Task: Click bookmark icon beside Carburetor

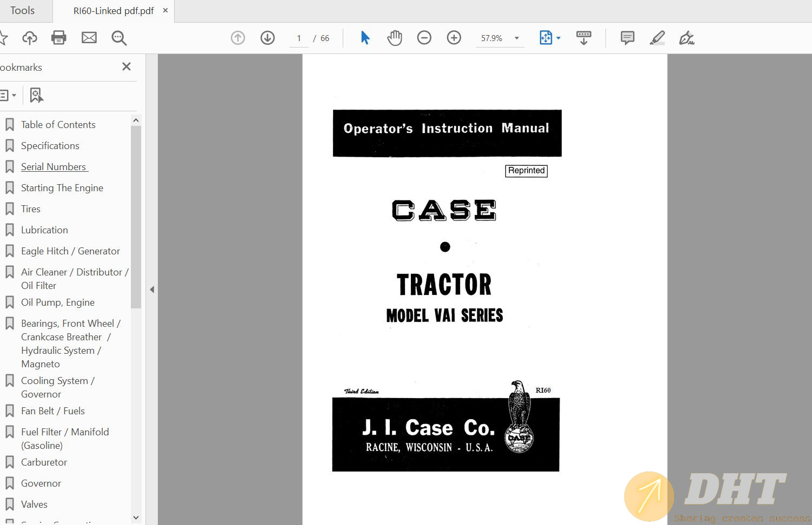Action: coord(10,462)
